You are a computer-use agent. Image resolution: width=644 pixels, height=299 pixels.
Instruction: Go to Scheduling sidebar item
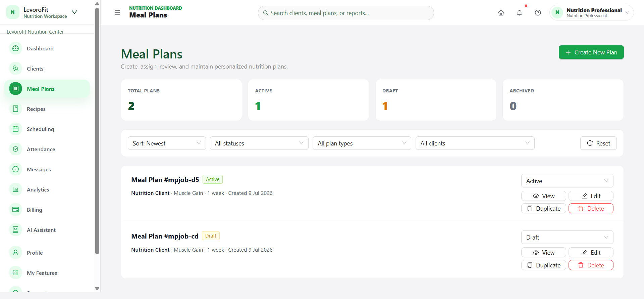click(47, 129)
